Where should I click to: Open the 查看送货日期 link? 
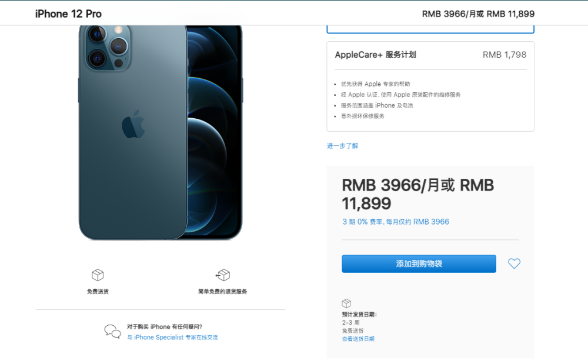pyautogui.click(x=358, y=339)
